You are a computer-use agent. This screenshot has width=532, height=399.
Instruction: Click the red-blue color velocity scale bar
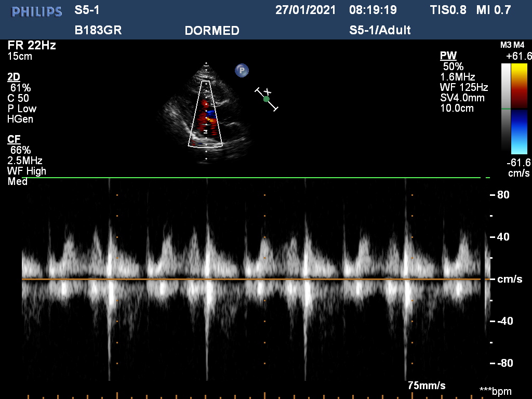click(x=519, y=109)
